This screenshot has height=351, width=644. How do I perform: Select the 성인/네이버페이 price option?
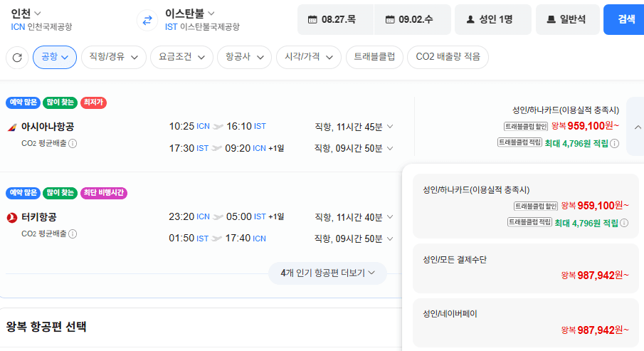pyautogui.click(x=526, y=323)
